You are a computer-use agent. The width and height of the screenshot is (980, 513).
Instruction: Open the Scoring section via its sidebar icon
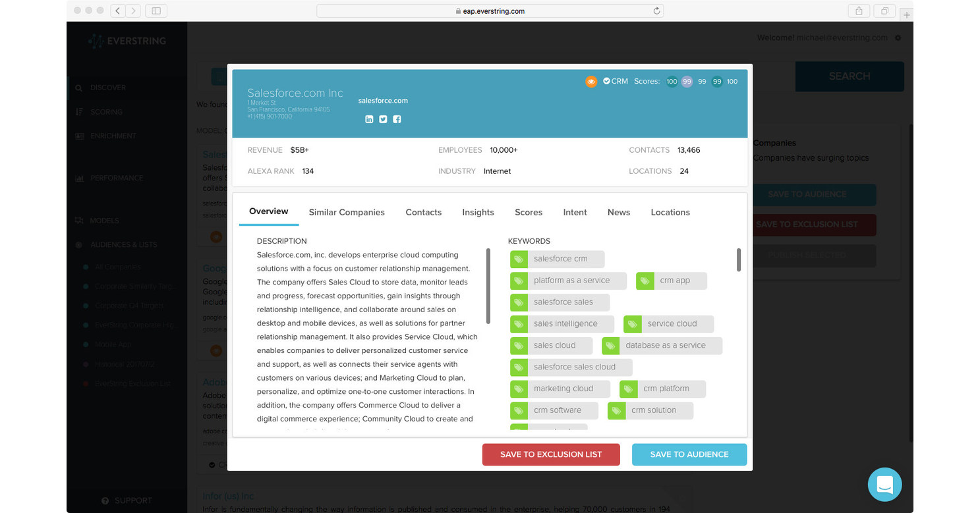click(78, 111)
